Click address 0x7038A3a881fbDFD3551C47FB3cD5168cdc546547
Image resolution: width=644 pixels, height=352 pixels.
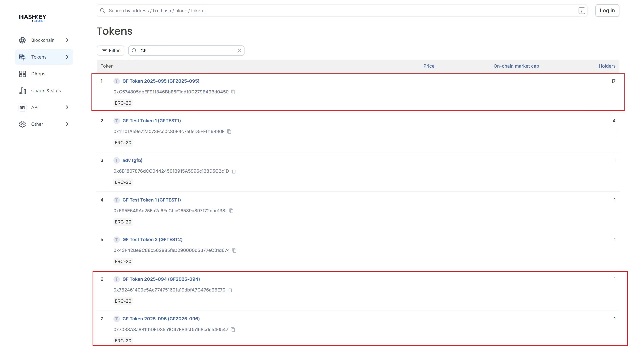171,329
